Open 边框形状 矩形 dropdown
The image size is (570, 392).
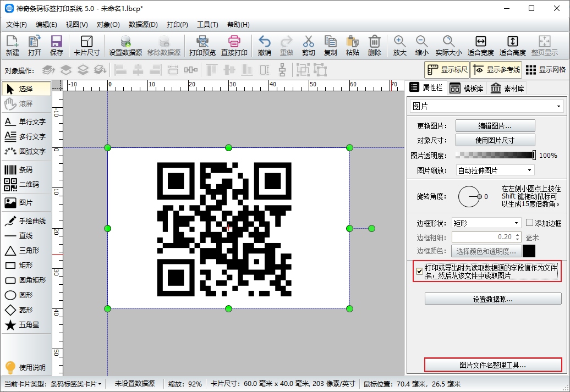[x=486, y=223]
